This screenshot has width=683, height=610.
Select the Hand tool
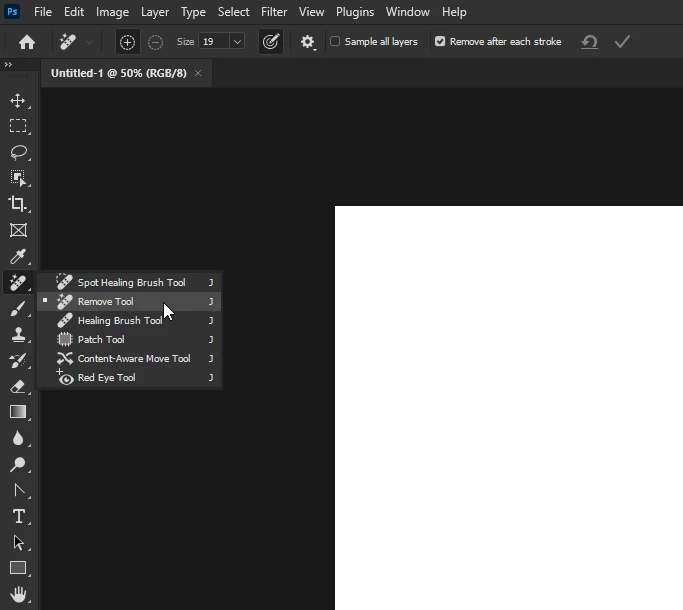[18, 594]
